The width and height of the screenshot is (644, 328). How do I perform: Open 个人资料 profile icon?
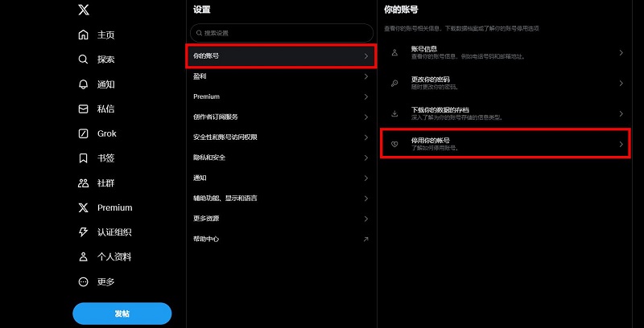(84, 257)
